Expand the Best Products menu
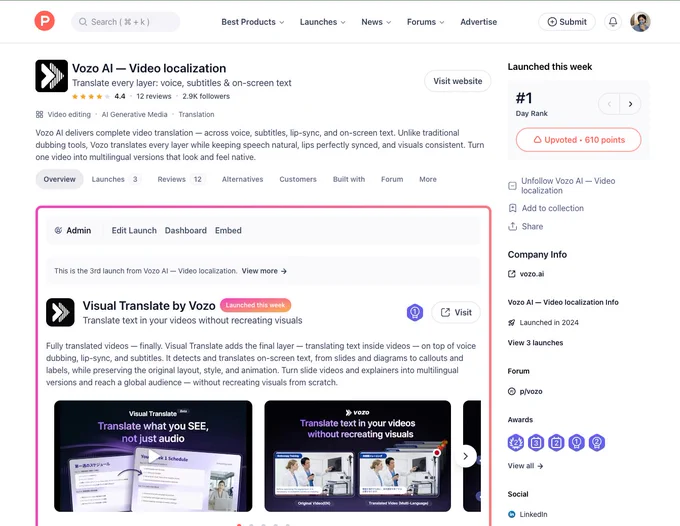This screenshot has height=526, width=680. click(252, 22)
